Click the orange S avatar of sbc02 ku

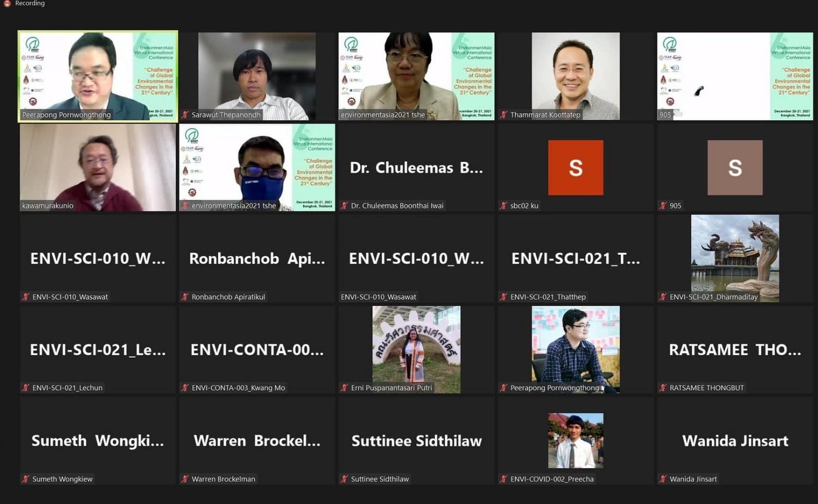576,168
